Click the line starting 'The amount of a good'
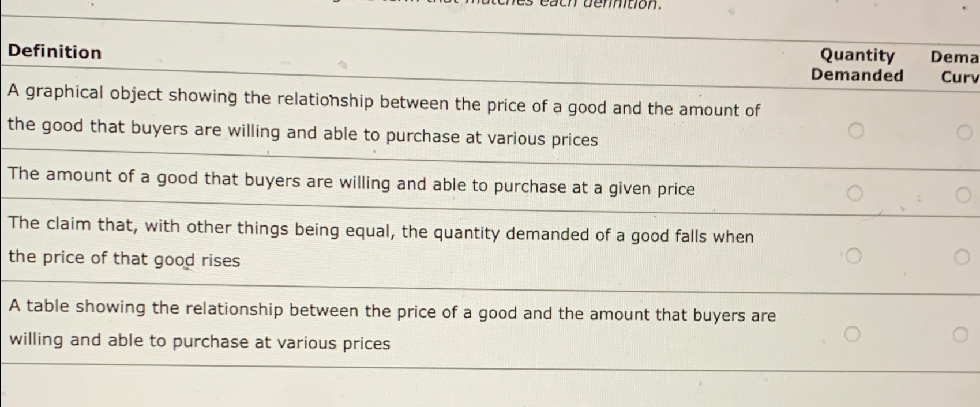This screenshot has height=407, width=980. 351,182
